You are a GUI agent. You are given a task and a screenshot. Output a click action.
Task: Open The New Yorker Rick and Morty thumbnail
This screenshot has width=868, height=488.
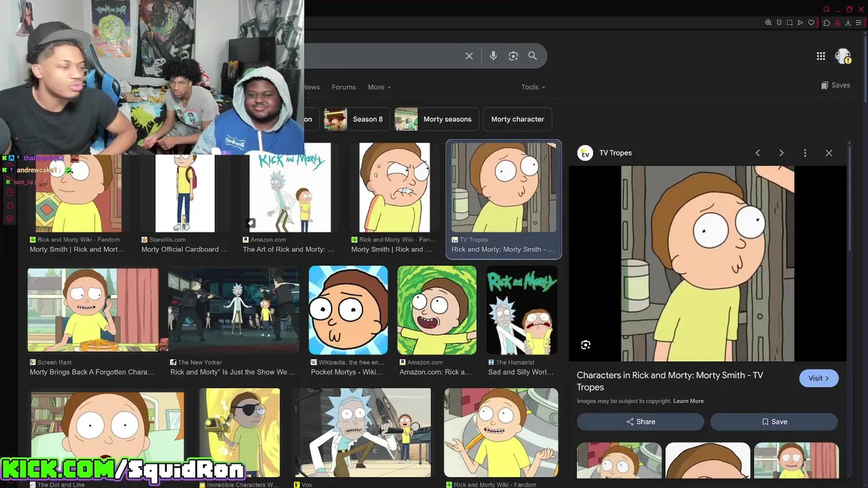pos(233,310)
